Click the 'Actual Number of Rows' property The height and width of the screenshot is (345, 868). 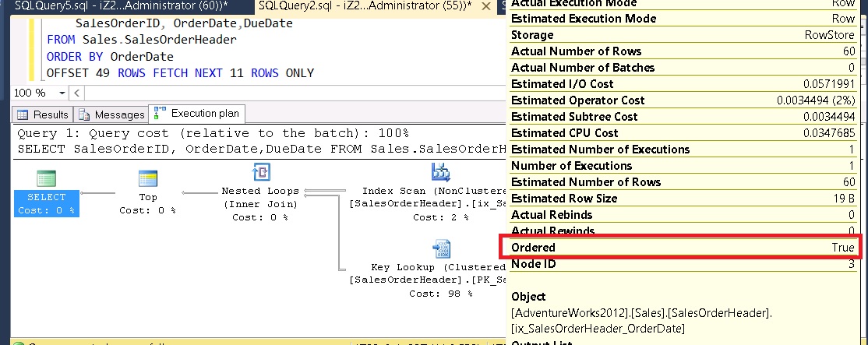pyautogui.click(x=683, y=51)
